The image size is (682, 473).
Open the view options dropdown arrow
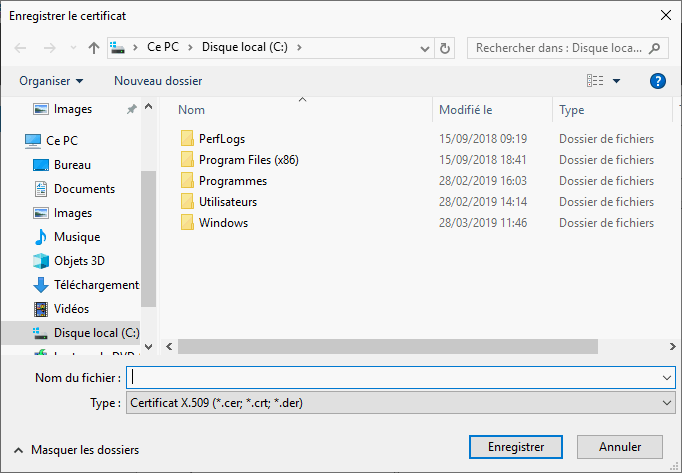pos(616,81)
